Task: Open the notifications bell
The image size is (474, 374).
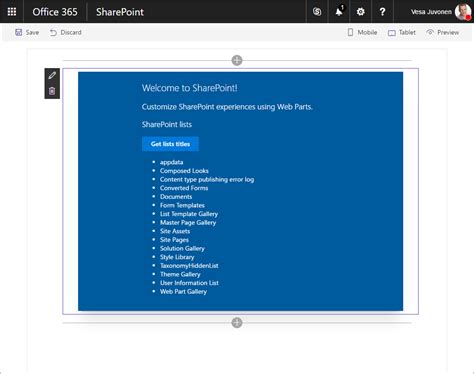Action: [x=339, y=12]
